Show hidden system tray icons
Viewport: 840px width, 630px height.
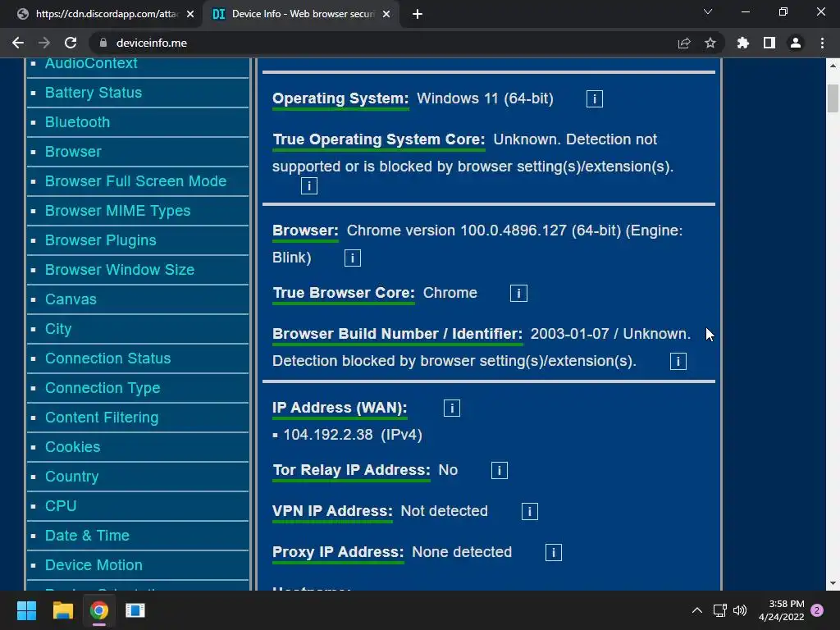(697, 610)
